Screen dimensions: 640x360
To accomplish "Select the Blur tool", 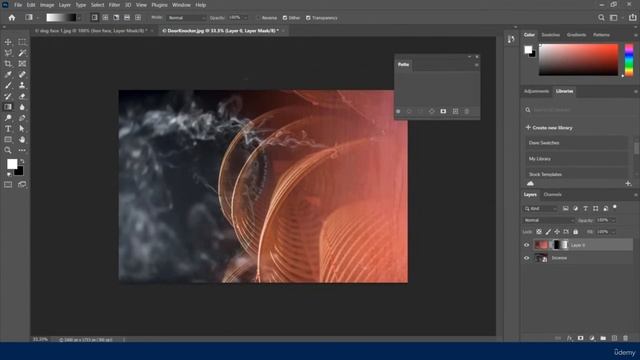I will (22, 107).
